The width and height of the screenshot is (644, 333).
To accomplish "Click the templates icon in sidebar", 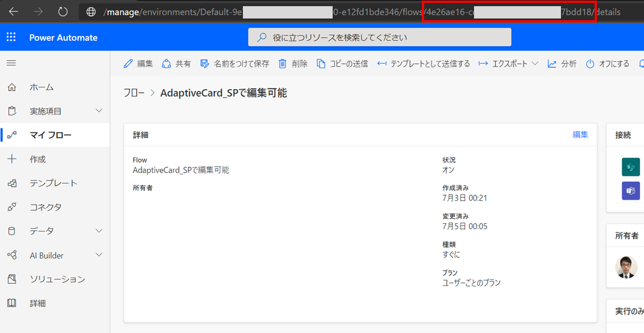I will pyautogui.click(x=12, y=183).
